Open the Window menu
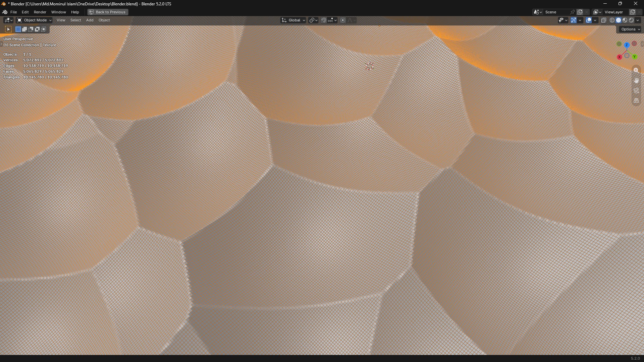 tap(58, 12)
